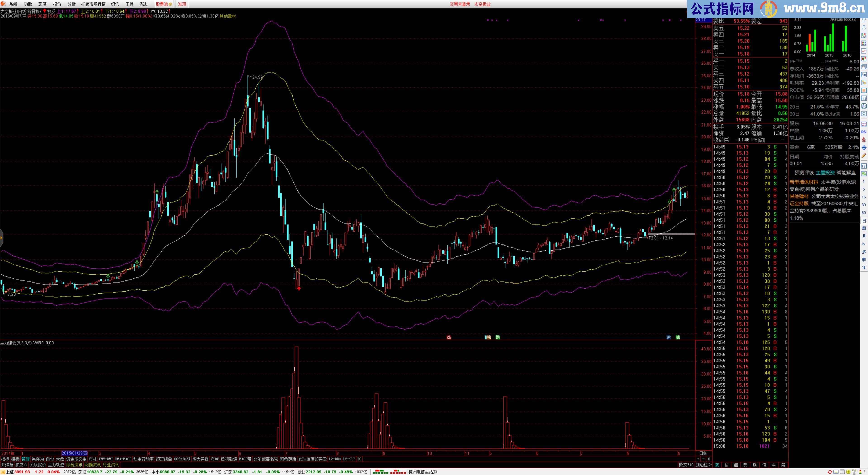Switch to 60-minute period

click(x=864, y=212)
